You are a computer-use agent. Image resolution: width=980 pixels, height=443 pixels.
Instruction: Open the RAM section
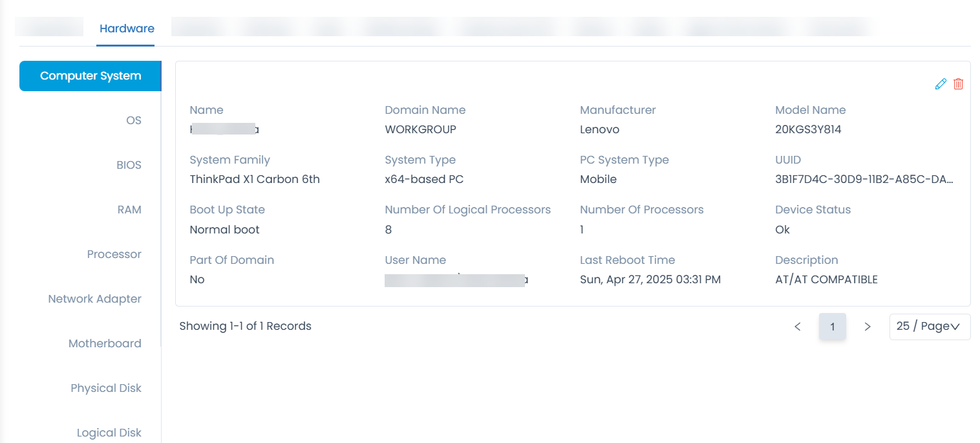[x=129, y=210]
